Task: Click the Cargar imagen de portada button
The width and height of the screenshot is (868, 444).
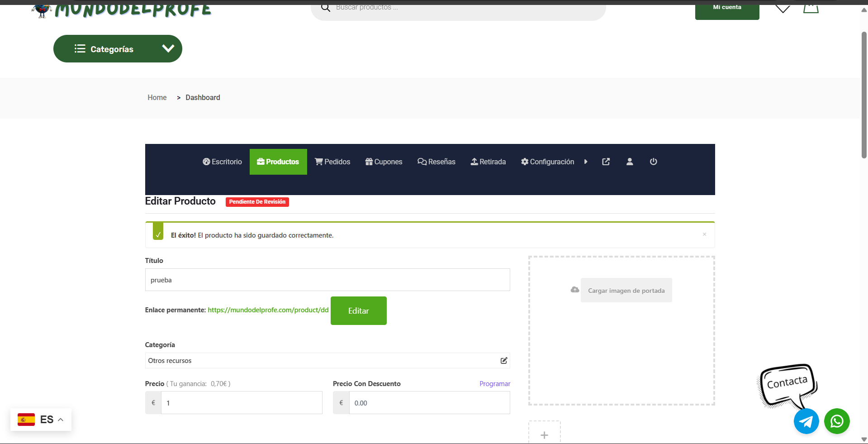Action: point(626,290)
